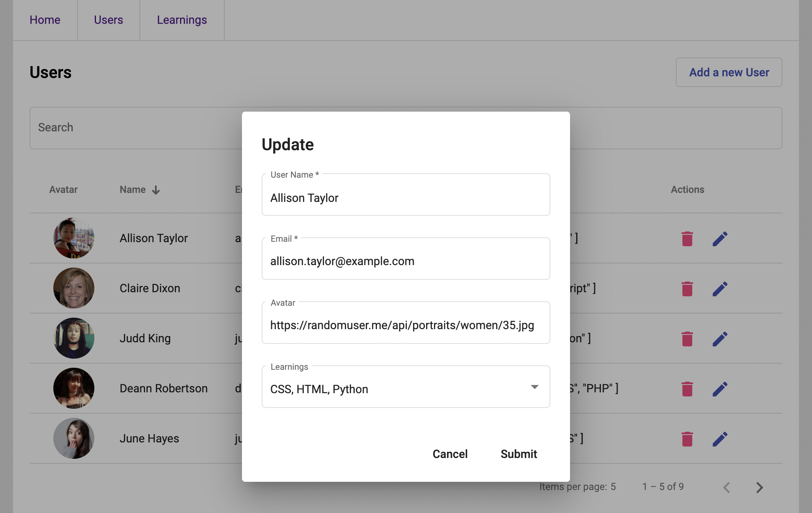Click into the Email field
The width and height of the screenshot is (812, 513).
[406, 261]
